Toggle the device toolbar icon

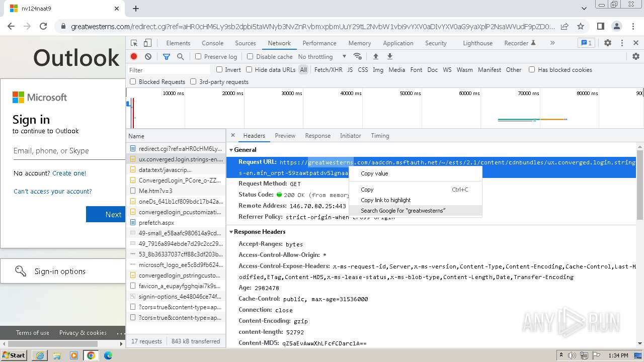coord(147,43)
